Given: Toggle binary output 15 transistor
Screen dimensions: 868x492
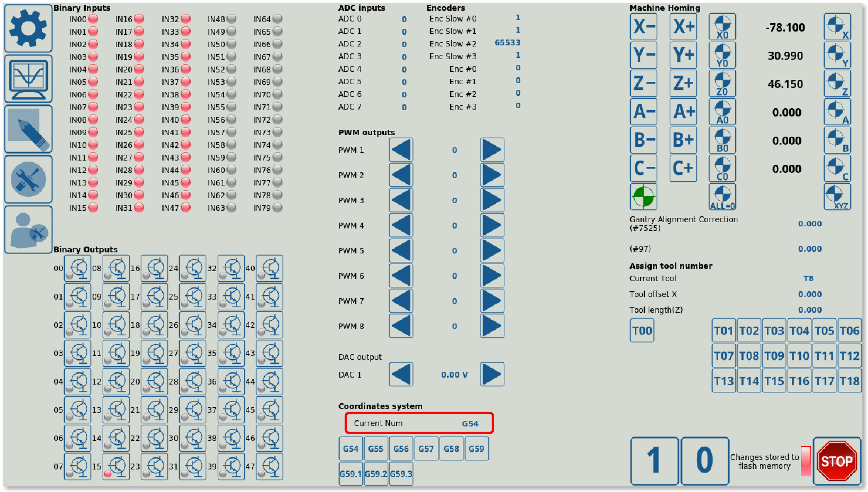Looking at the screenshot, I should click(116, 467).
